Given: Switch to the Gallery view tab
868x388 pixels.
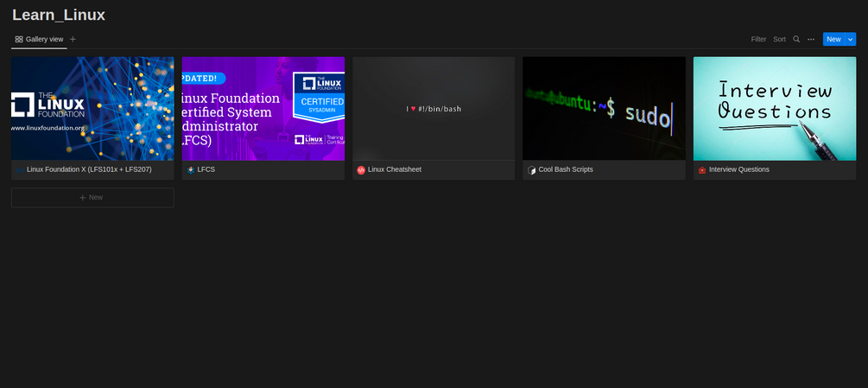Looking at the screenshot, I should (x=40, y=39).
